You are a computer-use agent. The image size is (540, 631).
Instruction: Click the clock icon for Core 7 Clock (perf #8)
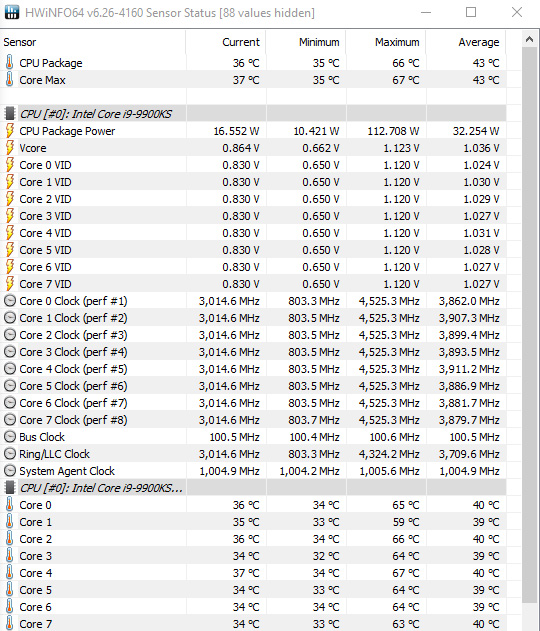coord(10,420)
